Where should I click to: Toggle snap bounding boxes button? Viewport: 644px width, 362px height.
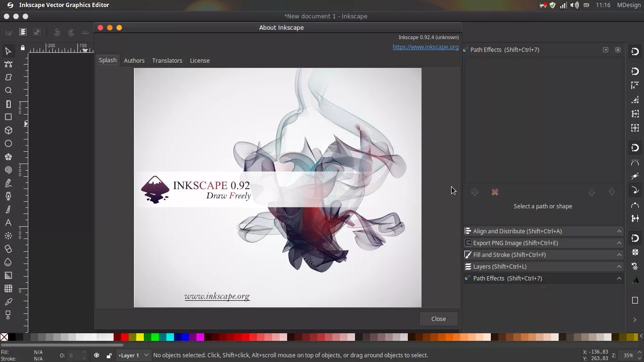635,72
